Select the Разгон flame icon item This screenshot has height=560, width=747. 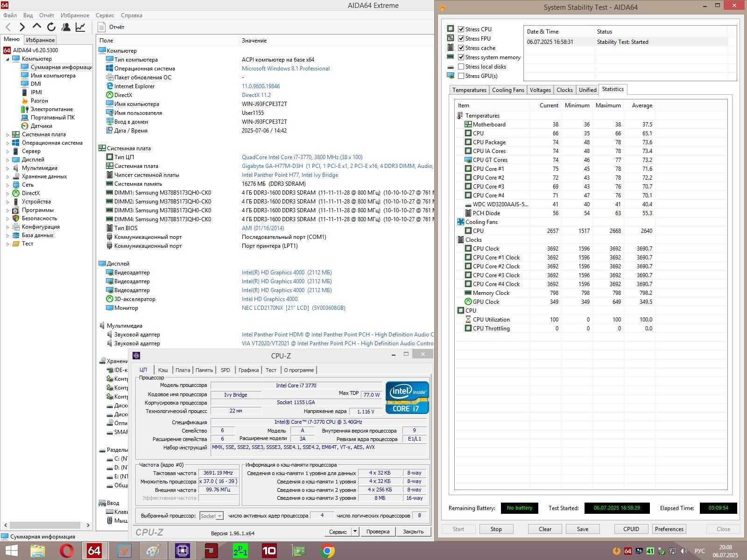pos(25,101)
